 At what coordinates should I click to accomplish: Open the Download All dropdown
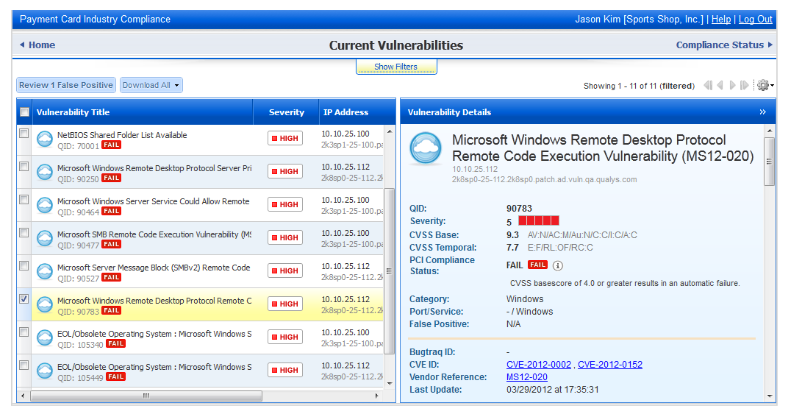pos(151,85)
